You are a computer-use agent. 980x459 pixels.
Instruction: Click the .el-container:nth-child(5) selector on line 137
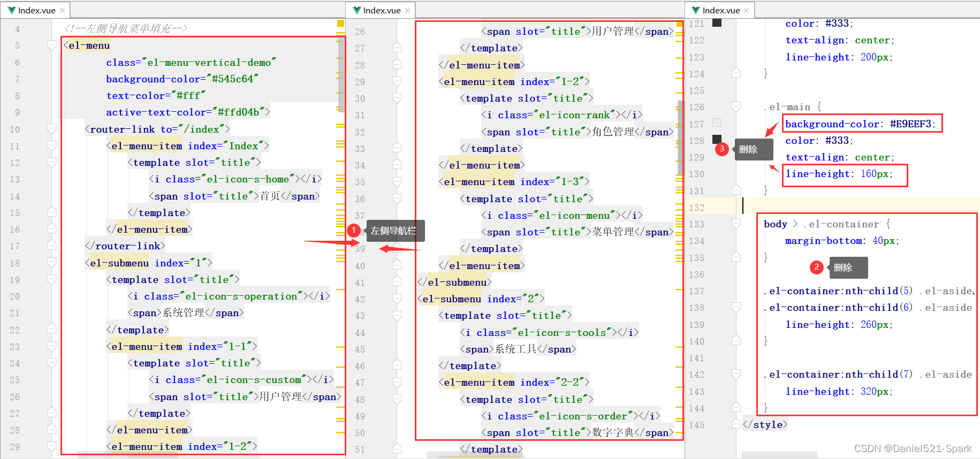click(838, 290)
